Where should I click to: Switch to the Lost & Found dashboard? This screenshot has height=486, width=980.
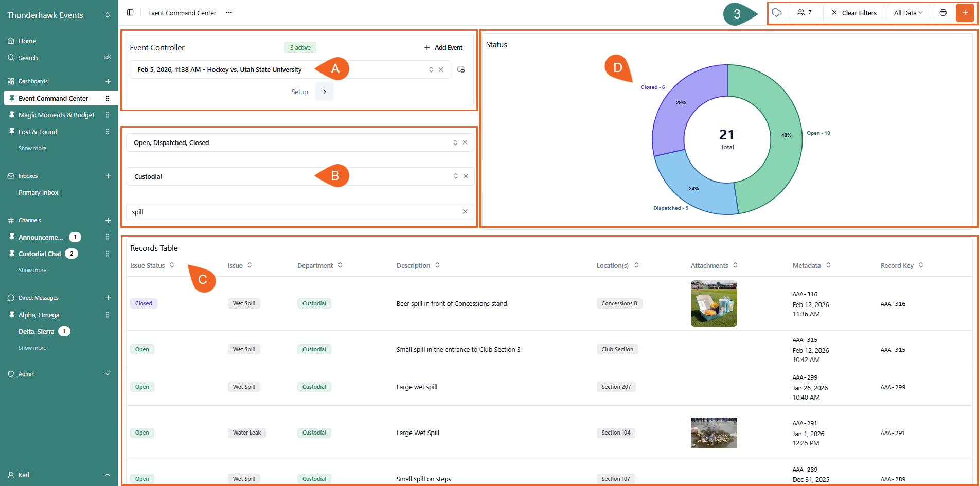(38, 132)
